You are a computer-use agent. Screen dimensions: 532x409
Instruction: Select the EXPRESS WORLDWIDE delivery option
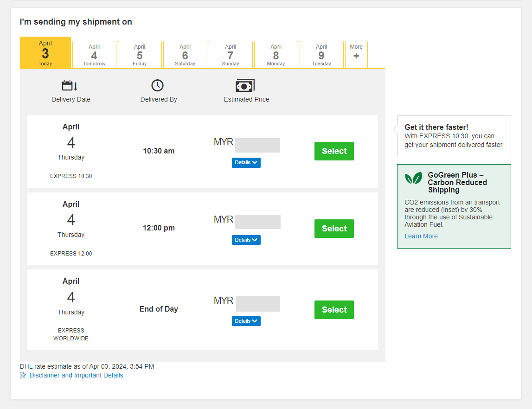point(334,310)
